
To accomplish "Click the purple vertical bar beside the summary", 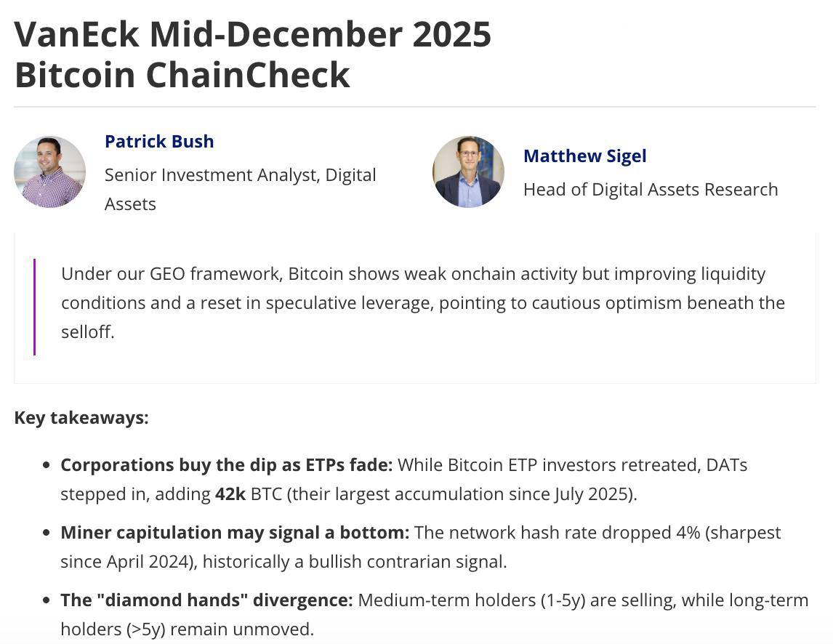I will pos(34,307).
